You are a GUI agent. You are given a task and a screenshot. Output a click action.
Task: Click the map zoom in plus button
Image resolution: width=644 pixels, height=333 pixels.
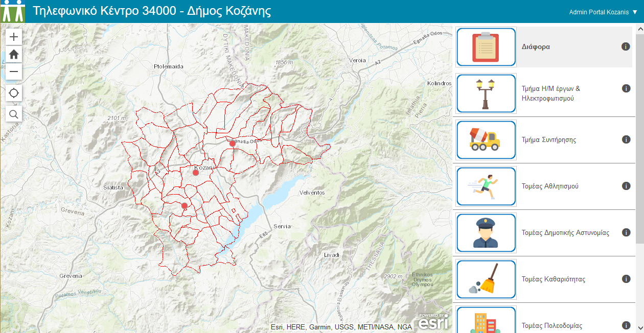point(14,37)
